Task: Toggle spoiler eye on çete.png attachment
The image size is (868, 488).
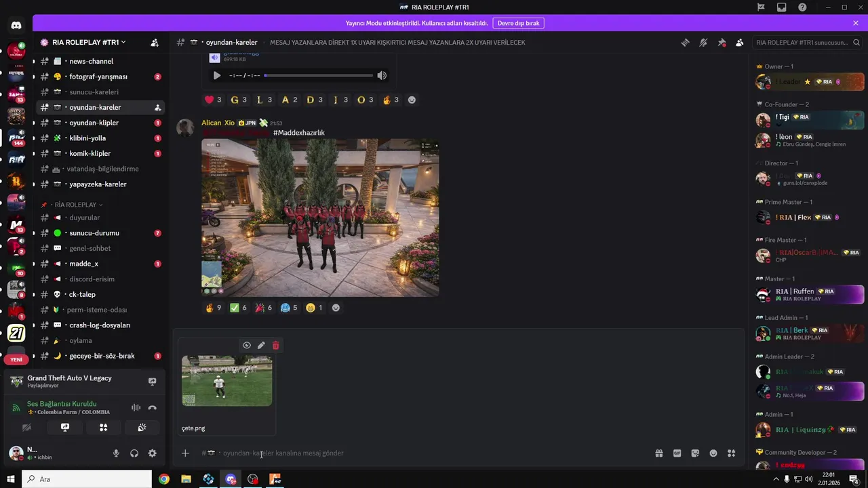Action: [x=247, y=345]
